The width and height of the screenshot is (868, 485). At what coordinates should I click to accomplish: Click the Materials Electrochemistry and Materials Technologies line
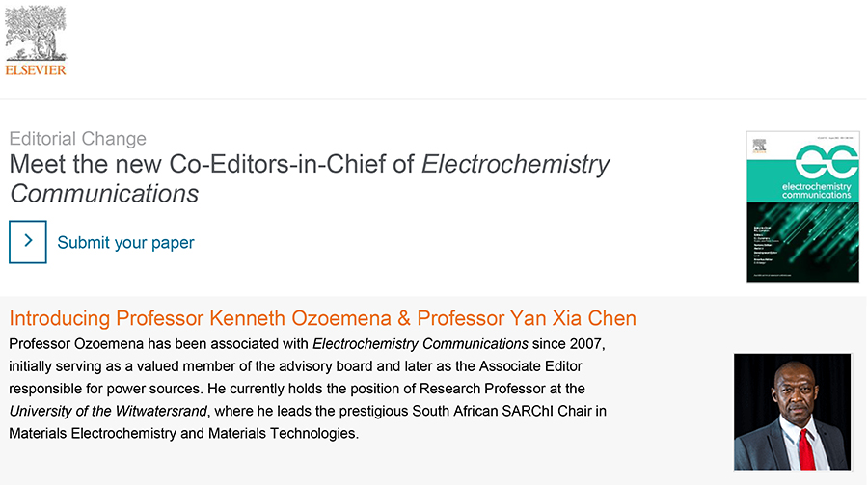click(184, 433)
